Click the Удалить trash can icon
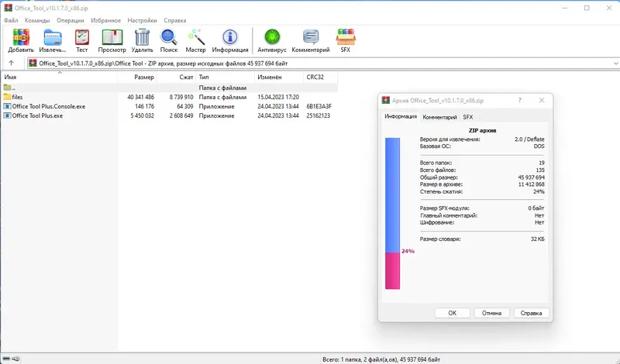 (x=142, y=37)
